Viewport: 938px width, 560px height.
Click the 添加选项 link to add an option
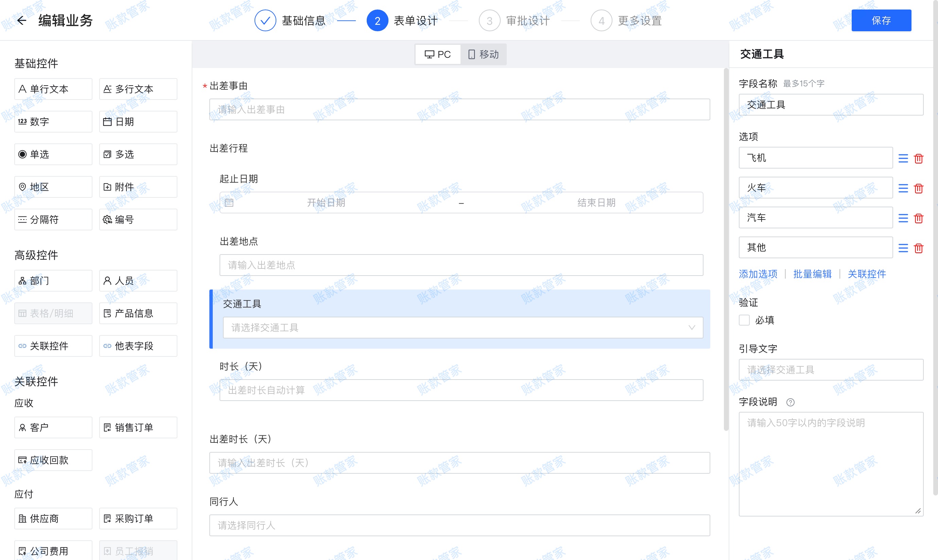[757, 274]
